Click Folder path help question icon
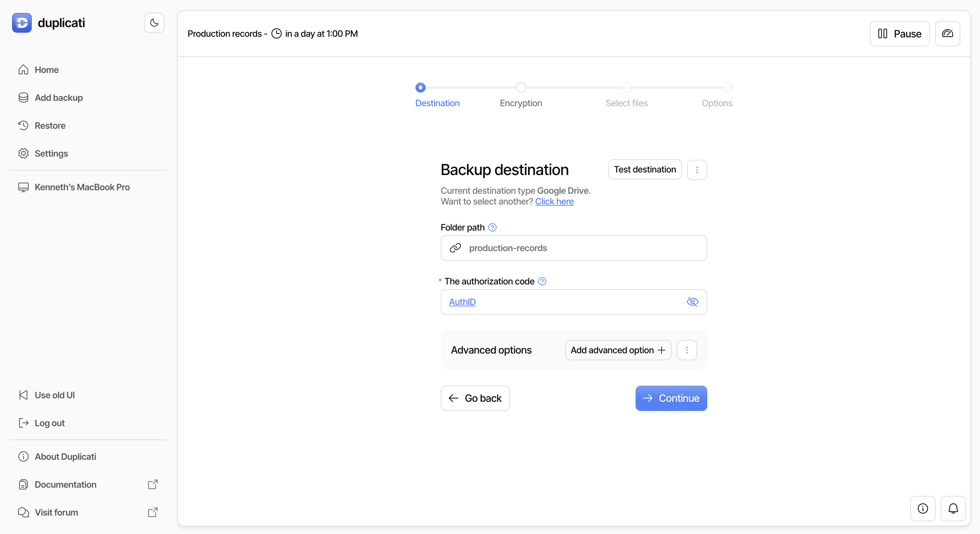 point(492,227)
